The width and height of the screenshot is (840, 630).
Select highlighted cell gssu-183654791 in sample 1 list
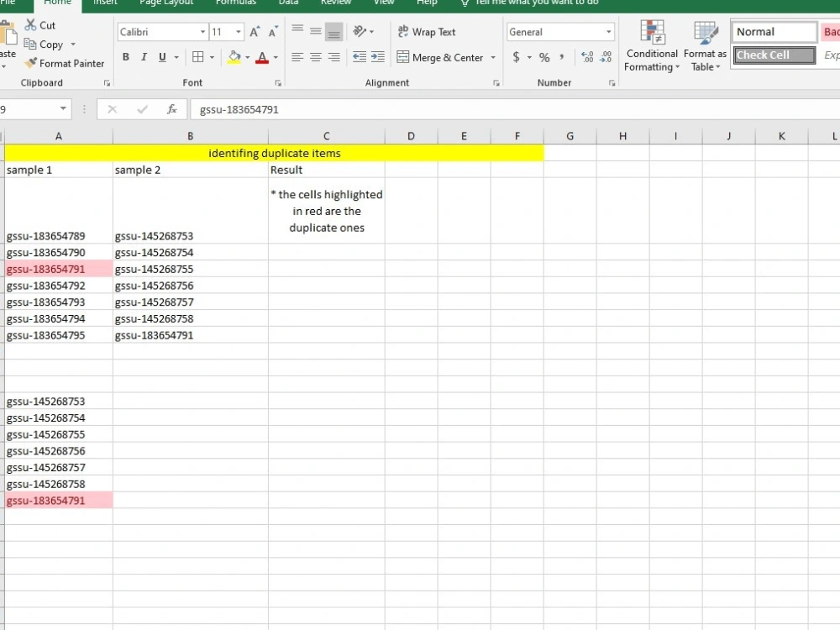point(59,269)
